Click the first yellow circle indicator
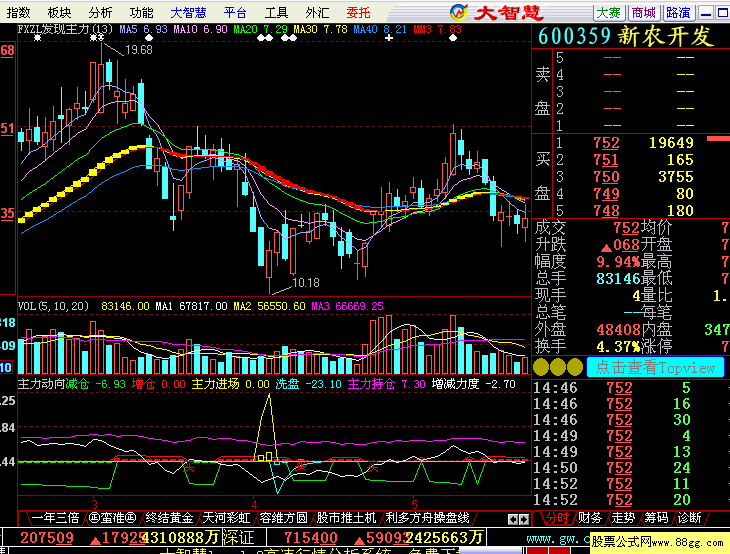Screen dimensions: 730x554 coord(541,367)
